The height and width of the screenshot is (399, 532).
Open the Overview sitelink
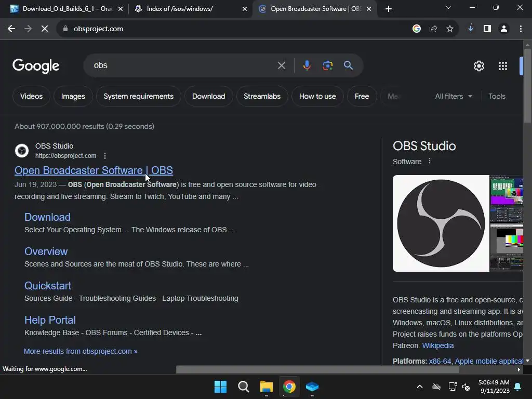(x=46, y=251)
